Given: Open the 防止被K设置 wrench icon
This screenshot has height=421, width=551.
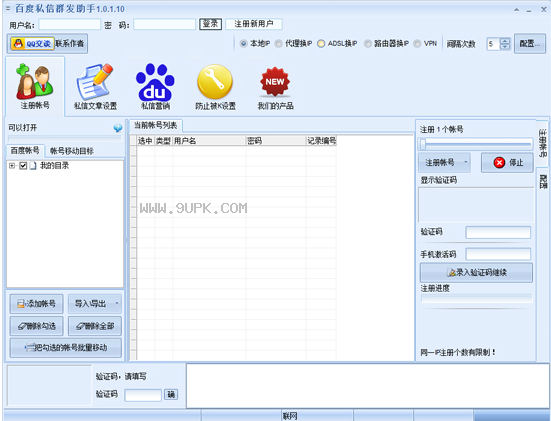Looking at the screenshot, I should 215,86.
